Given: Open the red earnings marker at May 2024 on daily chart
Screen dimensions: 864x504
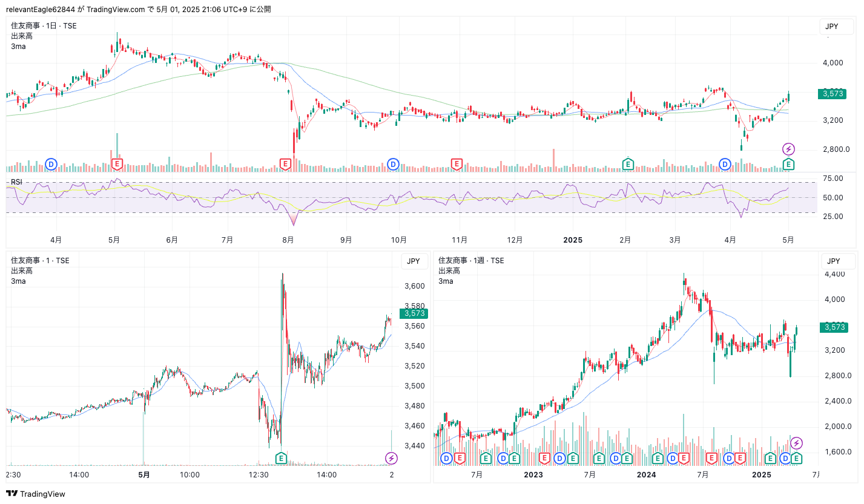Looking at the screenshot, I should click(117, 164).
